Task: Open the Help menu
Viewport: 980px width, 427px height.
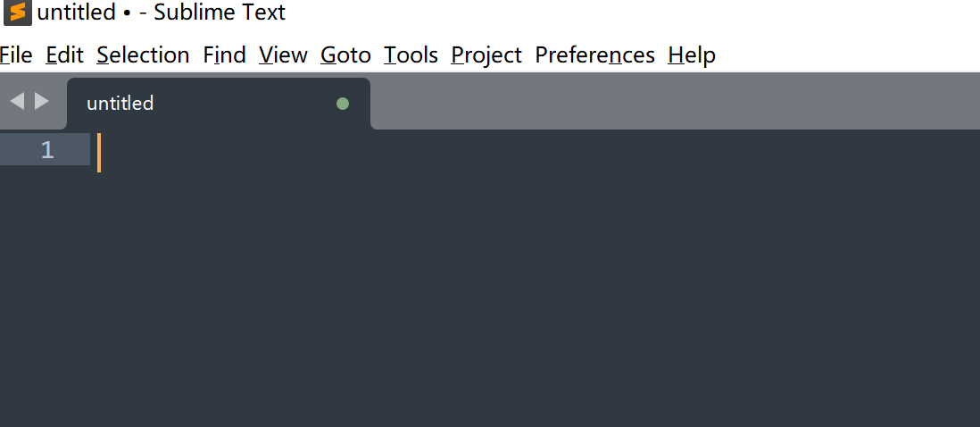Action: coord(692,55)
